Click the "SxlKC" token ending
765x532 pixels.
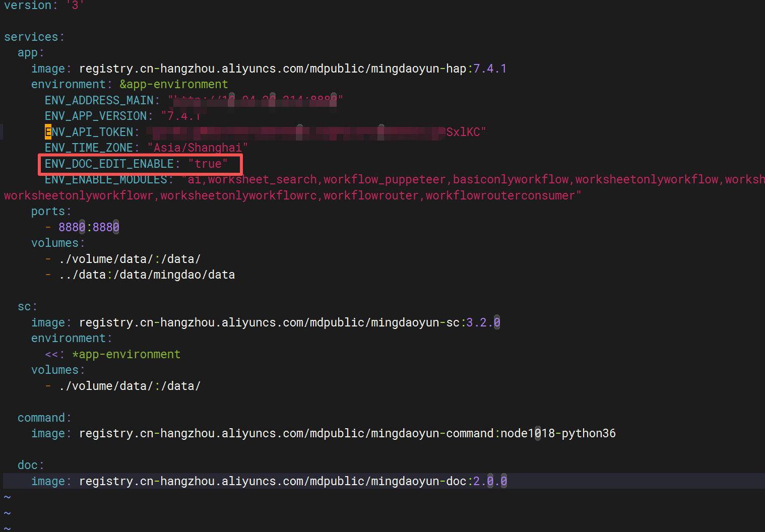pos(463,132)
